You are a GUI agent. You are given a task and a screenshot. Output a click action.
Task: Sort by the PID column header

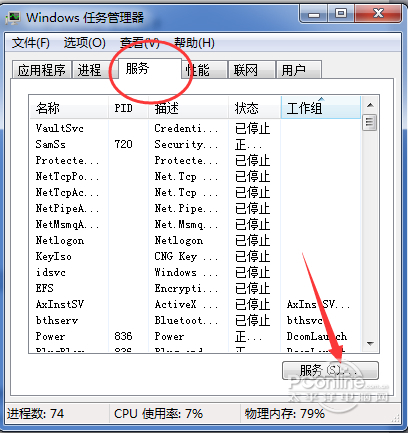[128, 108]
